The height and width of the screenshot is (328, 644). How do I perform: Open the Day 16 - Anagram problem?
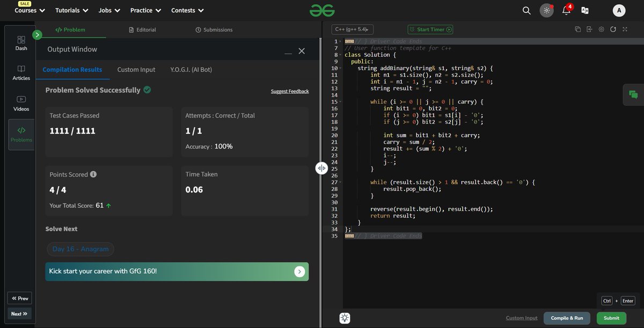click(x=80, y=249)
